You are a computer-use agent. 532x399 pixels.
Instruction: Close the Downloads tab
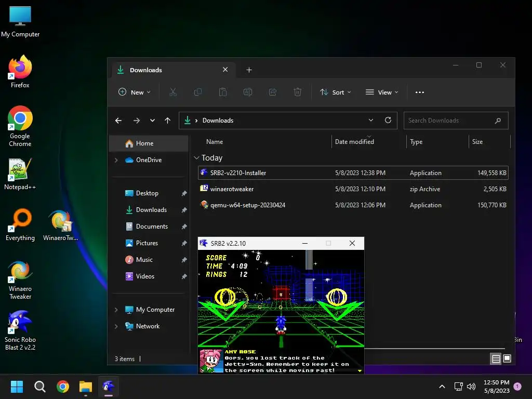tap(225, 70)
